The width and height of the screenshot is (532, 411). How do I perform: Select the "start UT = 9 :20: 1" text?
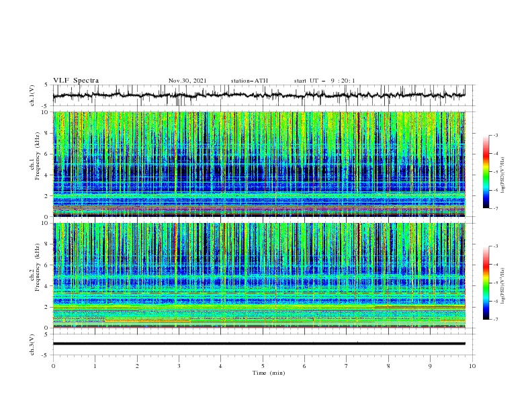pos(324,81)
